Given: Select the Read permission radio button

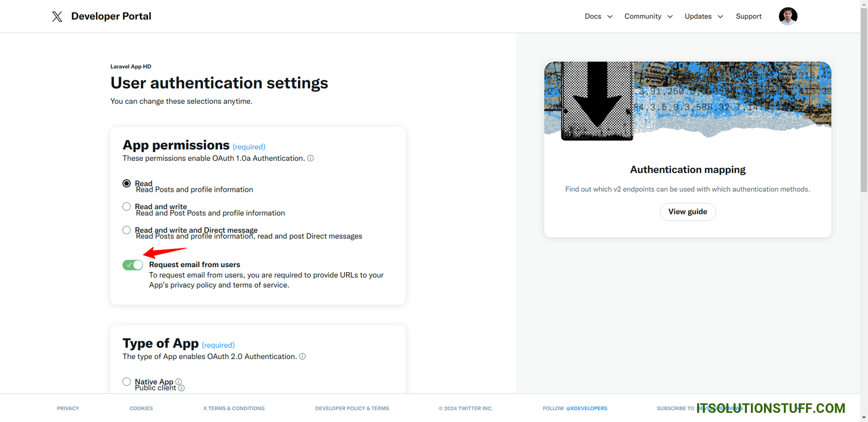Looking at the screenshot, I should pyautogui.click(x=126, y=184).
